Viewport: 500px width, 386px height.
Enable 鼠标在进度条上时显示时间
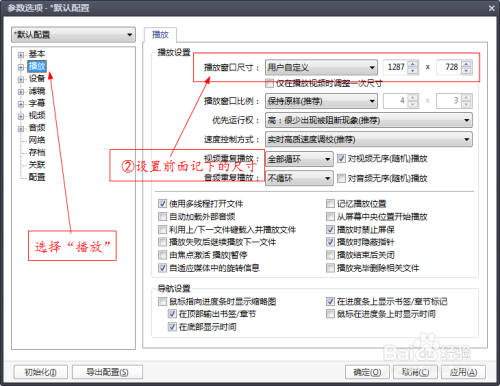point(330,314)
